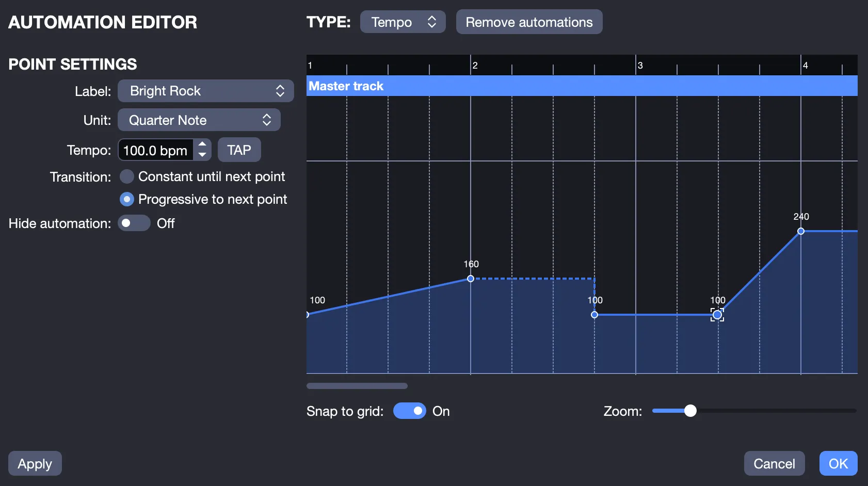Select Constant until next point transition
The height and width of the screenshot is (486, 868).
click(x=127, y=176)
